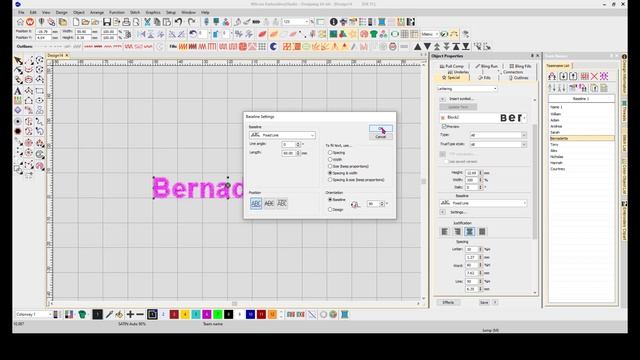640x360 pixels.
Task: Pick the color picker eyedropper in the color toolbar
Action: (109, 314)
